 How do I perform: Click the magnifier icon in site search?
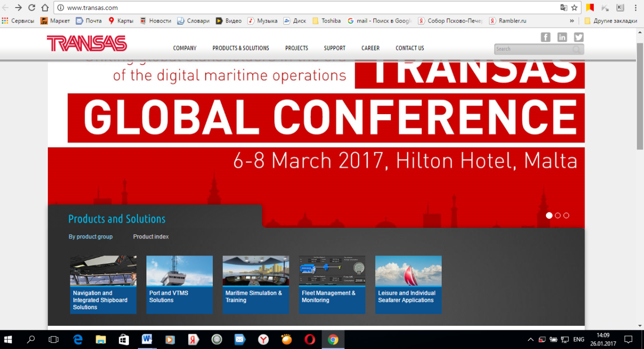577,49
